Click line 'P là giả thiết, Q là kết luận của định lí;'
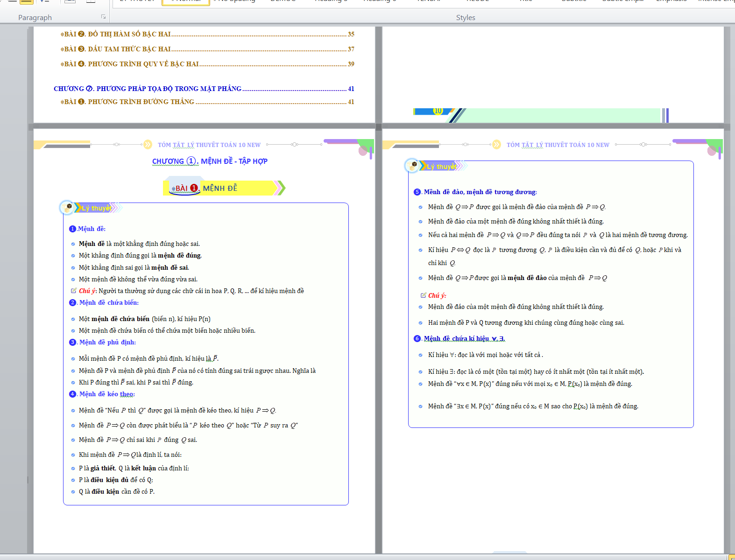This screenshot has width=735, height=560. click(x=134, y=468)
